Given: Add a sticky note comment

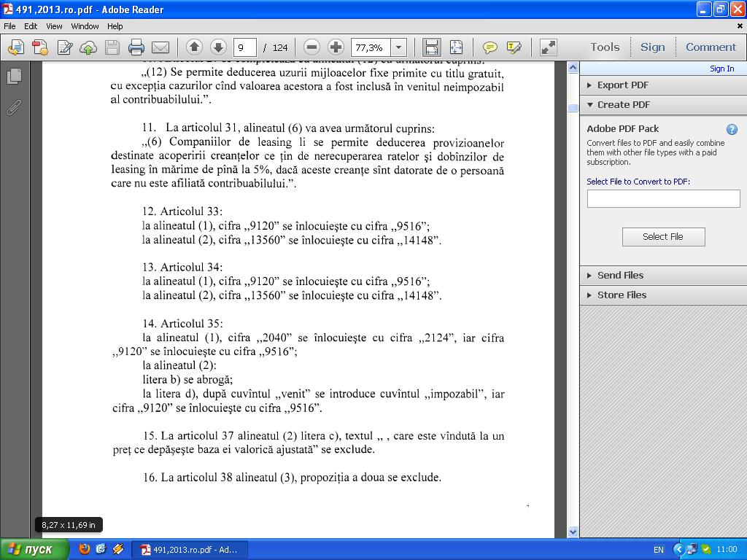Looking at the screenshot, I should [489, 47].
